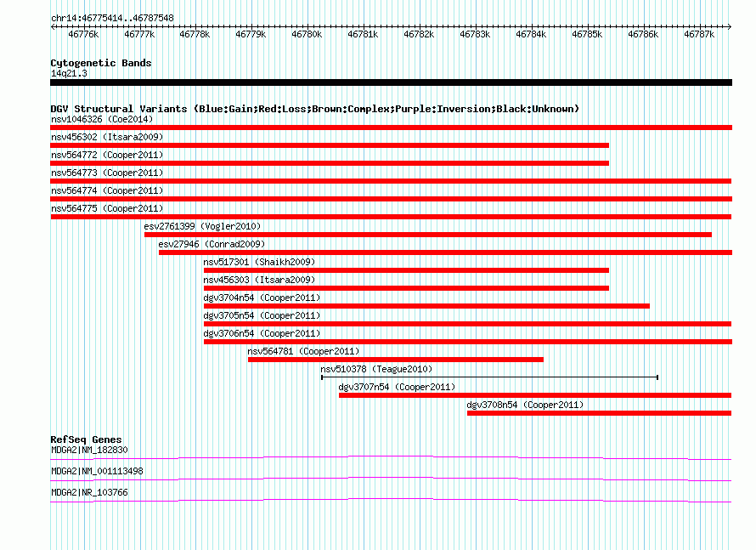The image size is (756, 550).
Task: Click the nsv1046326 (Coe2014) variant label
Action: point(102,119)
